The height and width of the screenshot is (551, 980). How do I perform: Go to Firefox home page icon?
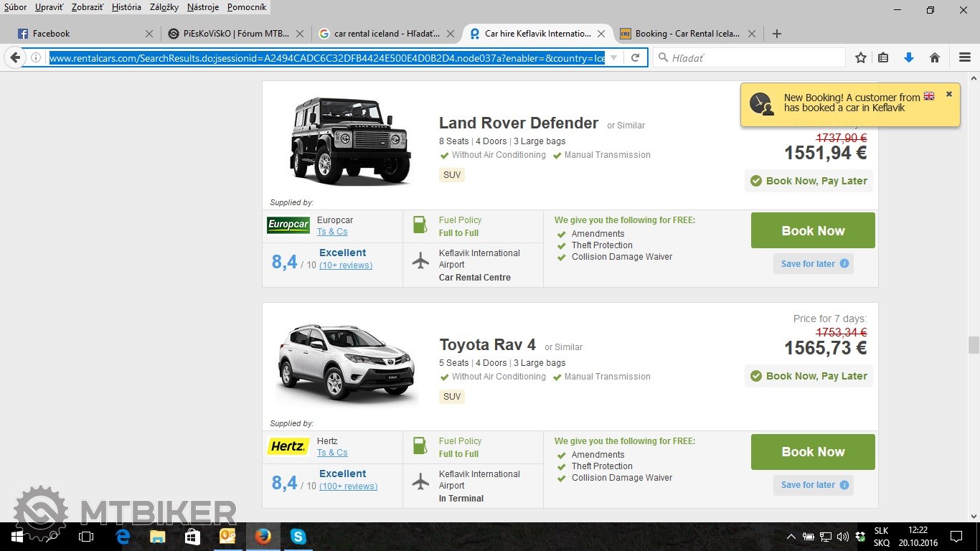(934, 58)
